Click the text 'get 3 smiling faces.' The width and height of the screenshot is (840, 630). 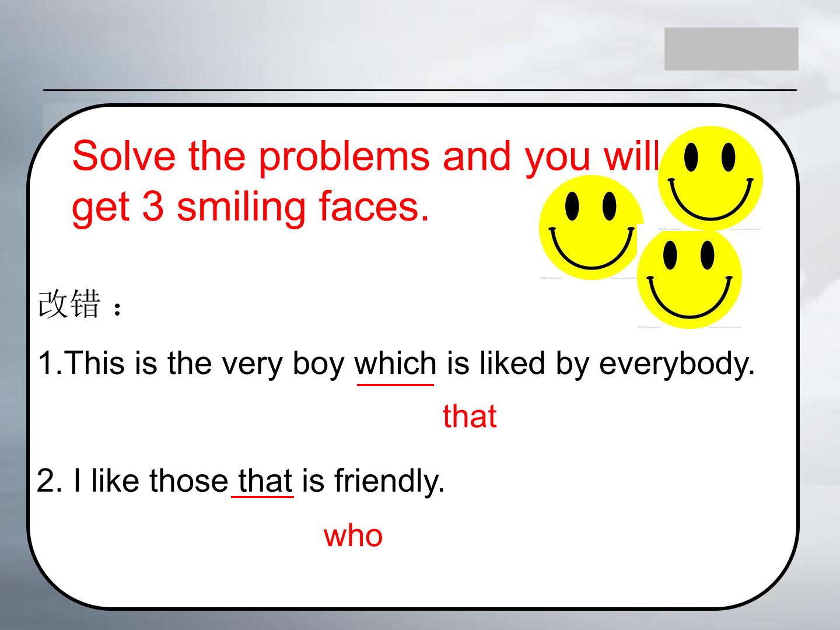pyautogui.click(x=251, y=208)
